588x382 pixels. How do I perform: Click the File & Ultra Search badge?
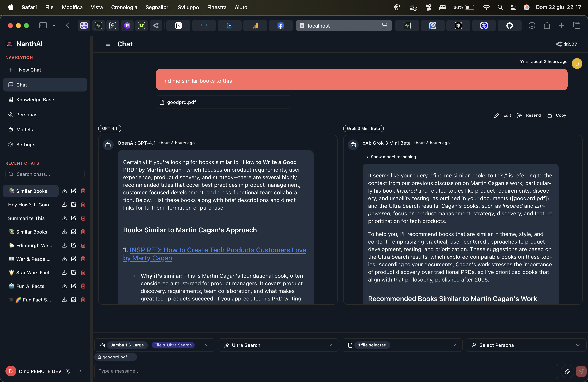[x=173, y=345]
